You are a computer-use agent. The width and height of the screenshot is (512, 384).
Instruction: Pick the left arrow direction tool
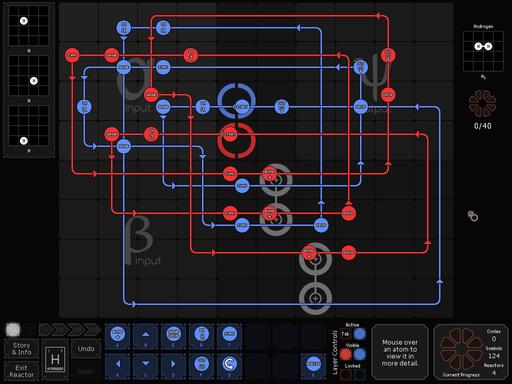tap(118, 364)
